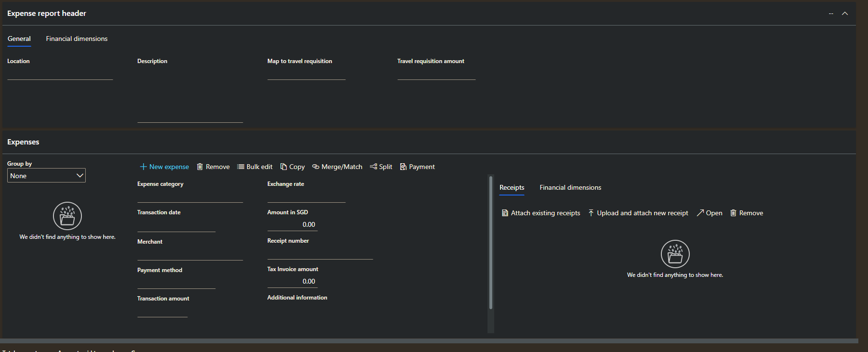This screenshot has width=868, height=352.
Task: Click the Remove trash icon in Receipts pane
Action: coord(733,213)
